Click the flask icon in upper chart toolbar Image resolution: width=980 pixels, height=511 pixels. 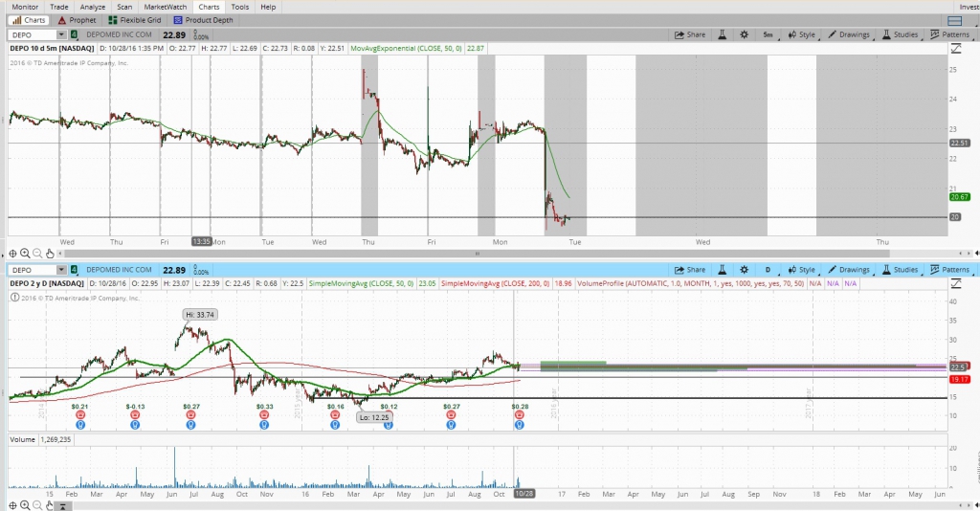tap(723, 35)
